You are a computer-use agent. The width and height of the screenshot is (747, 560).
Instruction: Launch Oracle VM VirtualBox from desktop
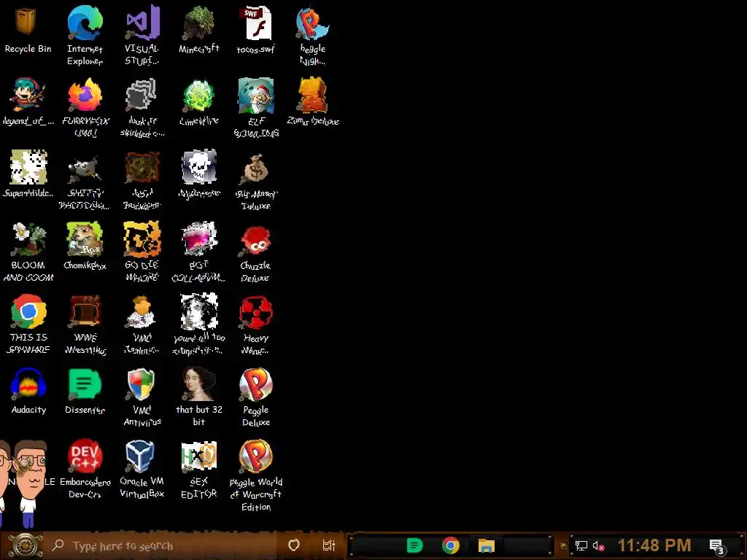coord(141,456)
